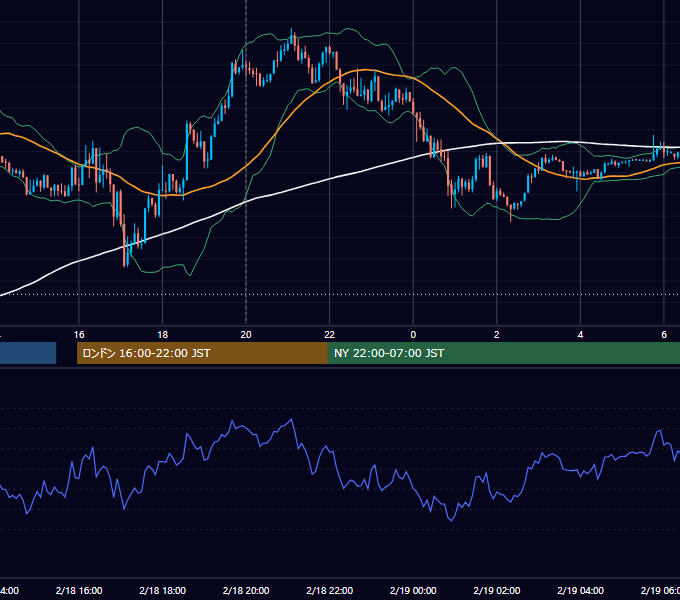This screenshot has height=600, width=680.
Task: Click the 4 hour tick label
Action: tap(580, 335)
